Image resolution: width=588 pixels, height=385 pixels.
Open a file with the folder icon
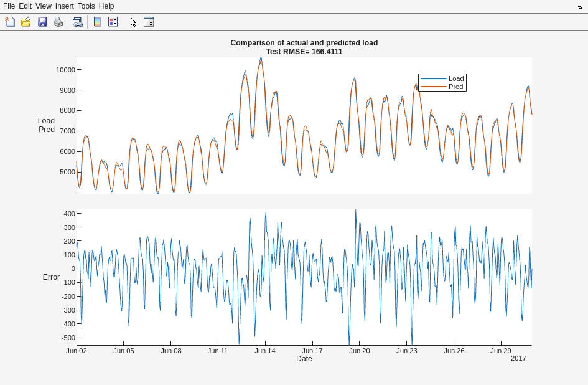26,22
